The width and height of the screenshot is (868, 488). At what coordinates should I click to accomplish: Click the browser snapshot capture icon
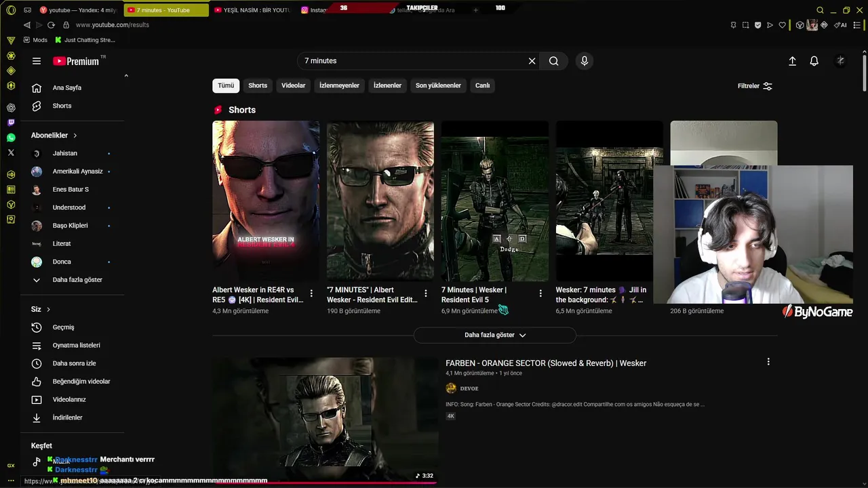pos(745,25)
